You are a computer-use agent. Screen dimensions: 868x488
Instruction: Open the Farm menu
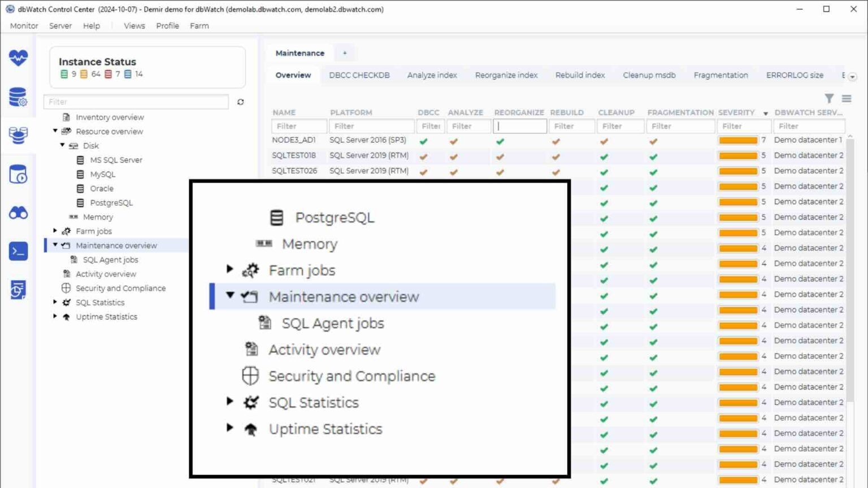(x=199, y=25)
